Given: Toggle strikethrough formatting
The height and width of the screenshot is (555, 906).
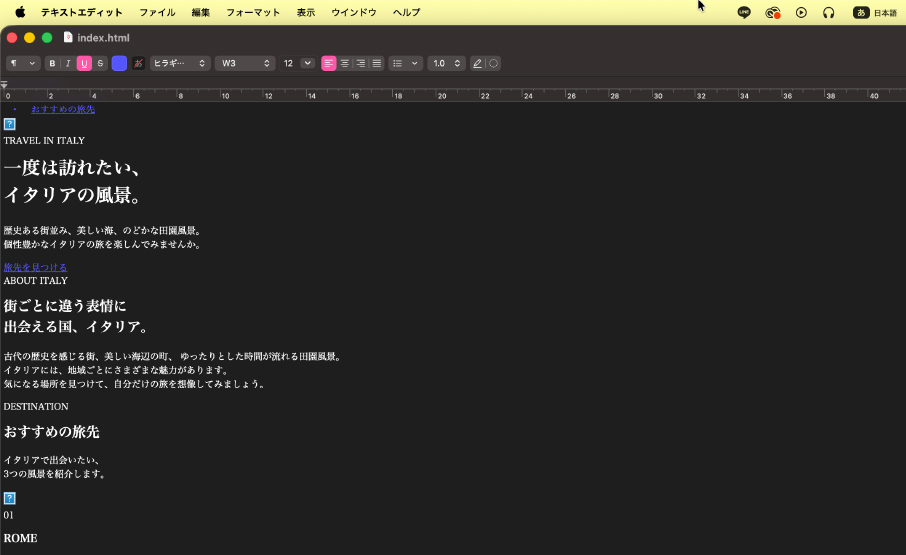Looking at the screenshot, I should [100, 64].
